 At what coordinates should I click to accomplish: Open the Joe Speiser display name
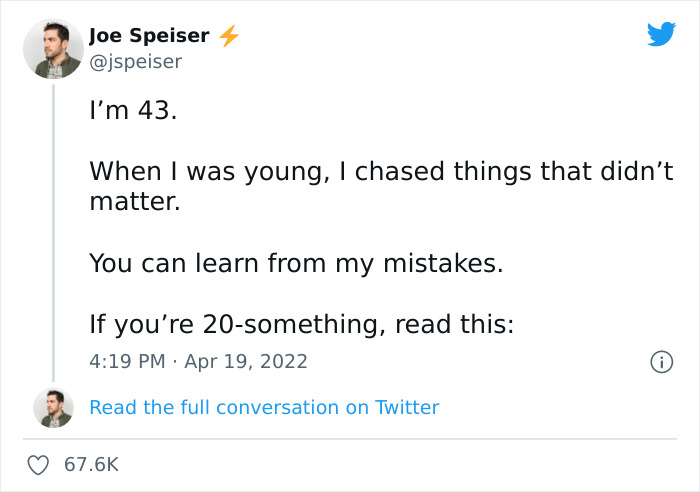pos(149,36)
